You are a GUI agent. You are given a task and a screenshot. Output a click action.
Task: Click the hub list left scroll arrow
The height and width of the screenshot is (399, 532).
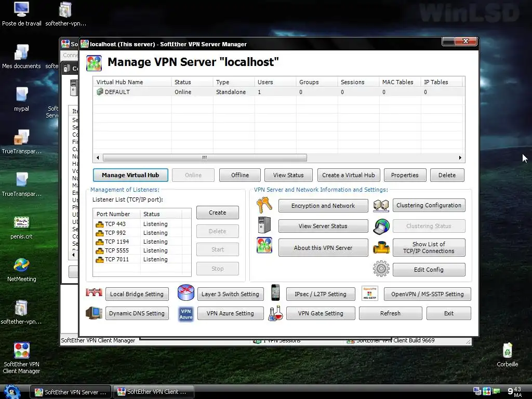(98, 158)
